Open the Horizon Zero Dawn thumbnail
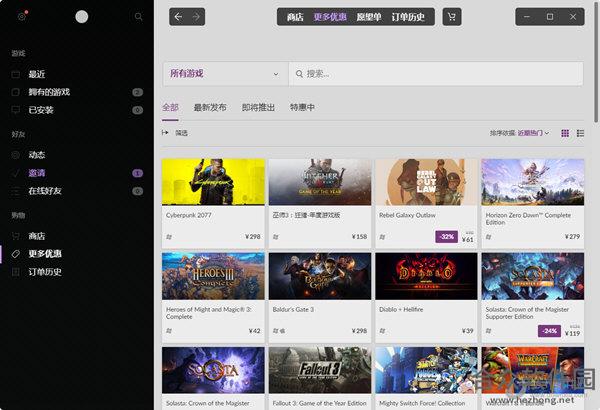 533,182
